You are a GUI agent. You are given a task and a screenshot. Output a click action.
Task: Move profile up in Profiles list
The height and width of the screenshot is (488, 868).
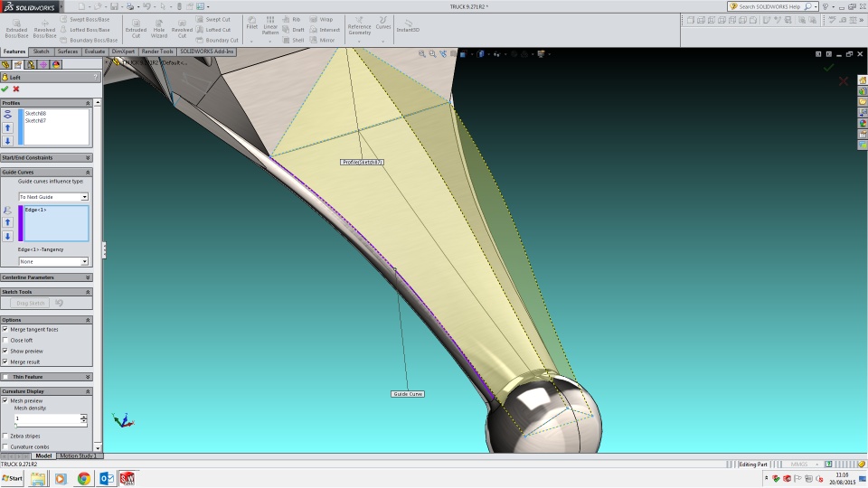coord(8,127)
